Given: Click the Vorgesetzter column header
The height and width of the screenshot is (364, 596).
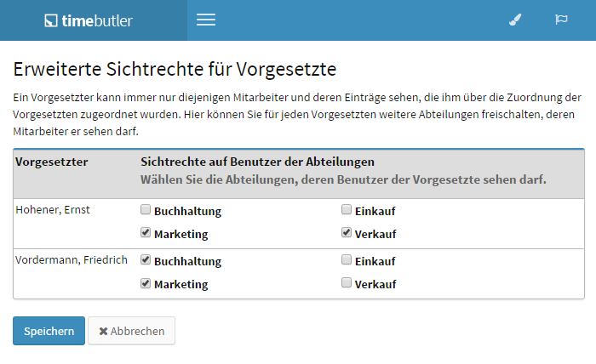Looking at the screenshot, I should (x=52, y=162).
